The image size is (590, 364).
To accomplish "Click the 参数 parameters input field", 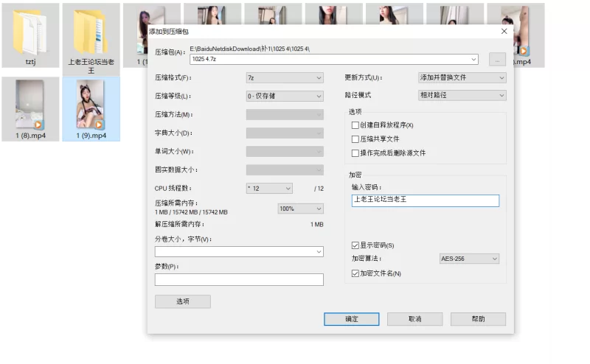I will [239, 279].
